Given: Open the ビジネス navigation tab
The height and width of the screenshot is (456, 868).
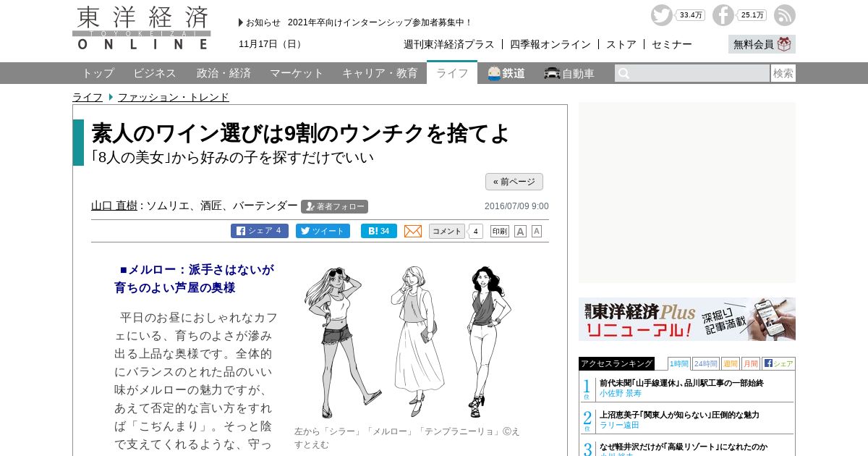Looking at the screenshot, I should pyautogui.click(x=155, y=73).
